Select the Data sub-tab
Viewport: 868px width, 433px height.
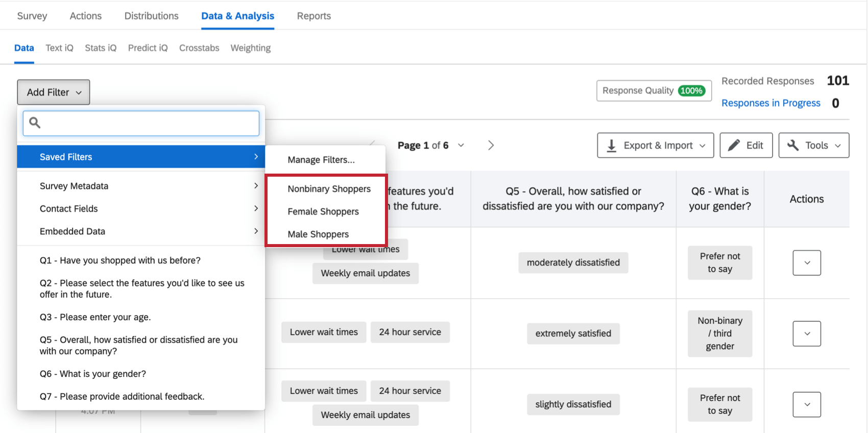[x=24, y=48]
